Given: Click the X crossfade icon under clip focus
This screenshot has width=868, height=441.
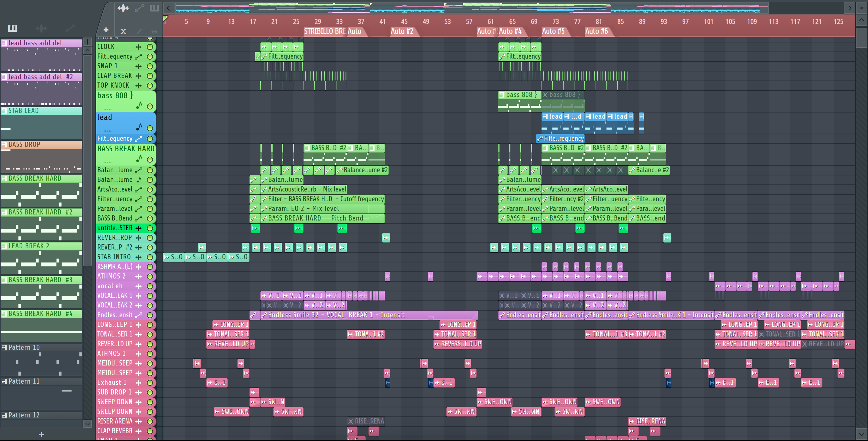Looking at the screenshot, I should point(123,31).
